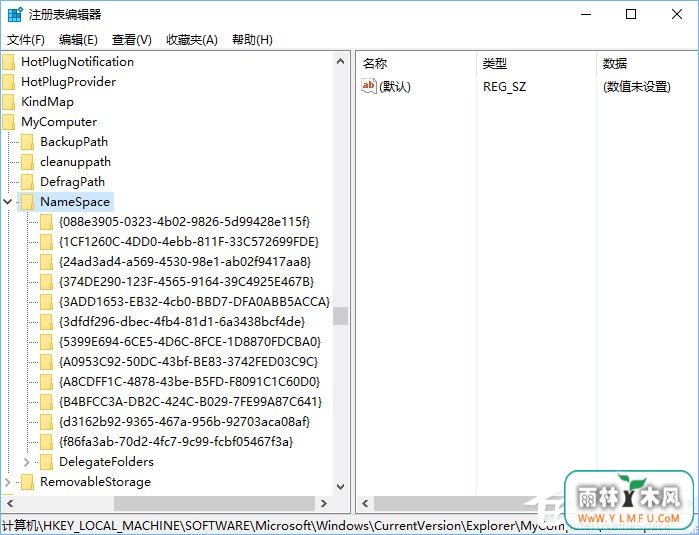Click the ab string icon of (默认) value
Viewport: 699px width, 535px height.
(x=369, y=86)
